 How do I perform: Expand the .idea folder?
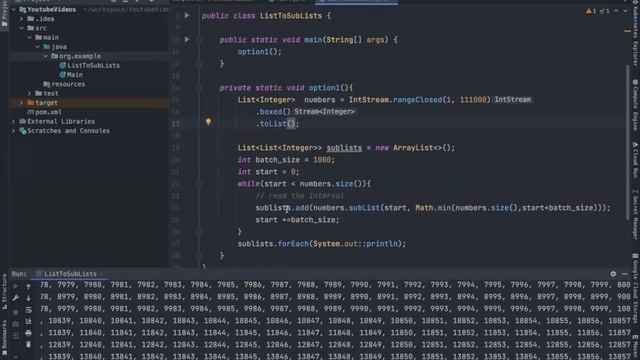pyautogui.click(x=22, y=18)
